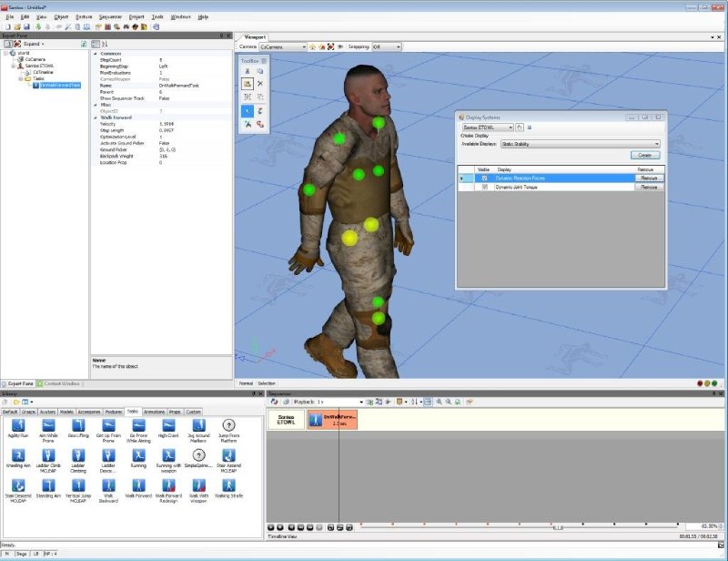Remove the Dynamic Joint Torque display

648,187
